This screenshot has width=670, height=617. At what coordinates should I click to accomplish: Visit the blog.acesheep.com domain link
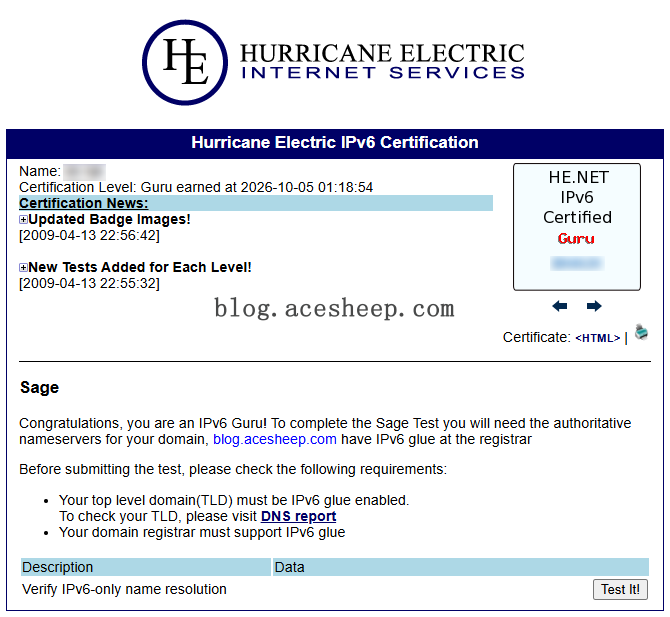pyautogui.click(x=275, y=439)
